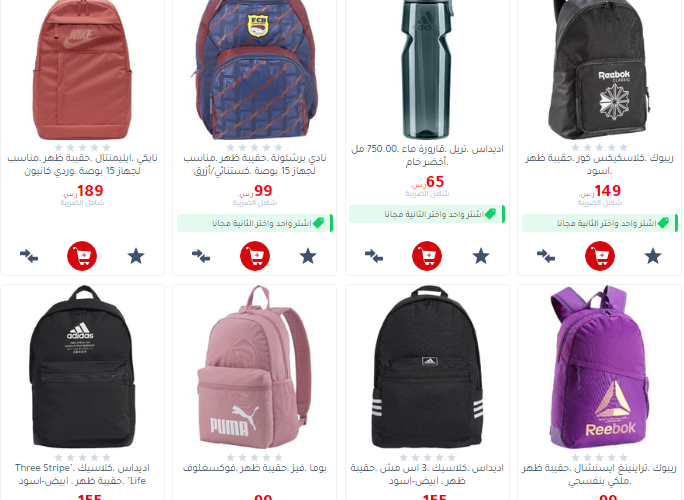Compare the Adidas water bottle
This screenshot has height=500, width=684.
[x=374, y=256]
